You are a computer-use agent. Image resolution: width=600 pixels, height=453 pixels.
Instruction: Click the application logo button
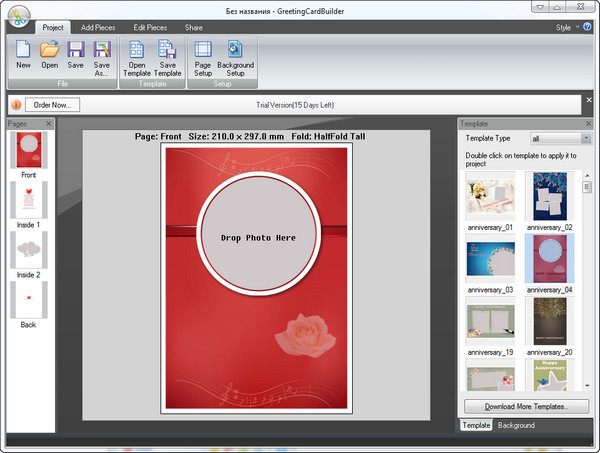click(x=17, y=17)
